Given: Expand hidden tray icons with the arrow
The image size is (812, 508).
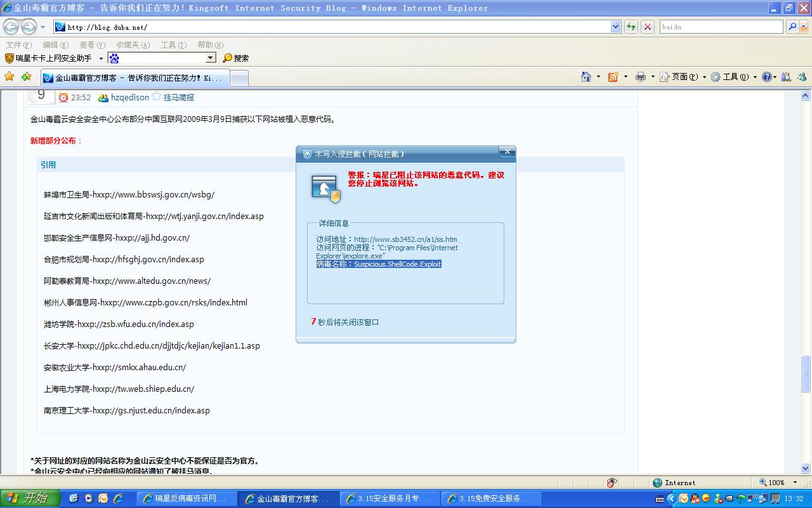Looking at the screenshot, I should [x=672, y=498].
